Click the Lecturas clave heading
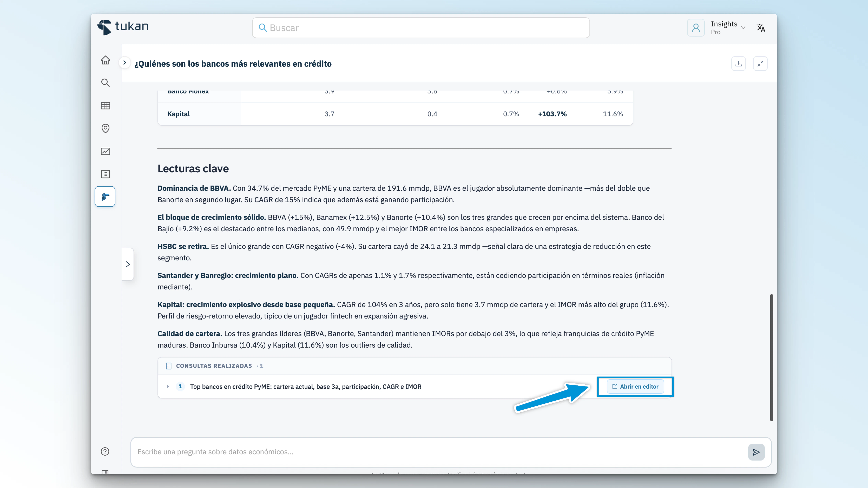The image size is (868, 488). (x=193, y=168)
